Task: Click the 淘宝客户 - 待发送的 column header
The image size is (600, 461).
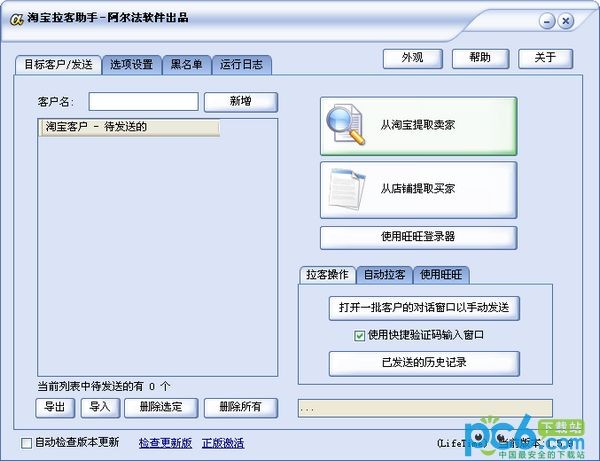Action: (130, 127)
